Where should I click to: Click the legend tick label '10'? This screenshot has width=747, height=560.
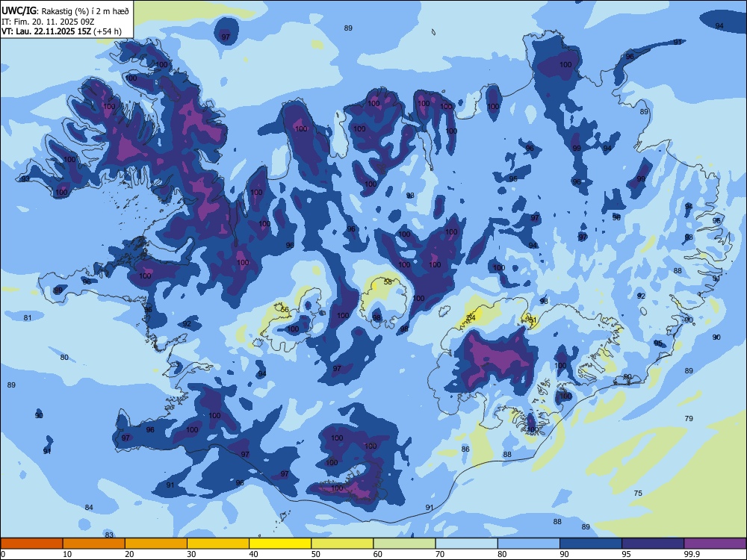67,554
